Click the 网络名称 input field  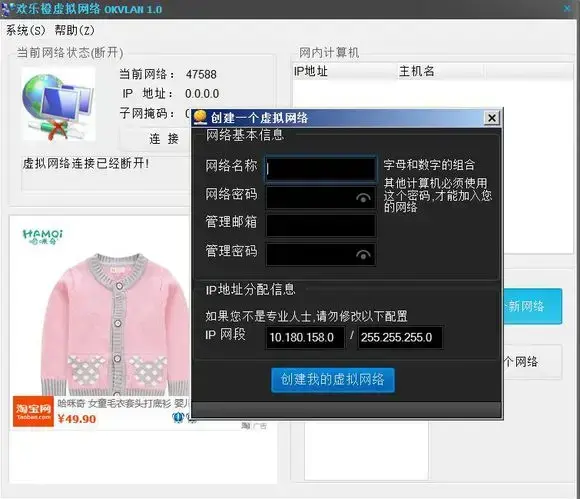pos(321,169)
